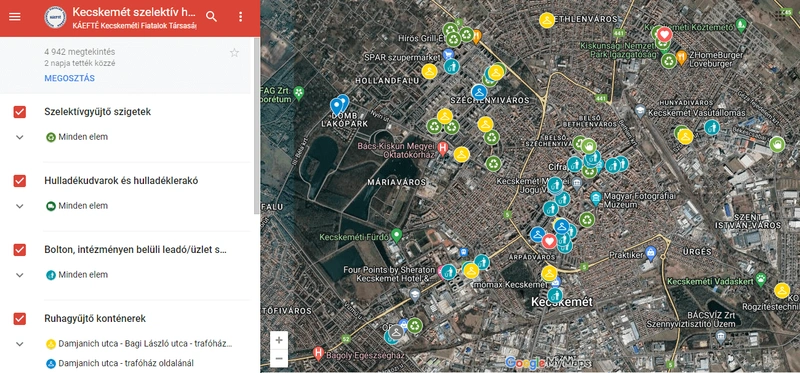Click the search magnifier icon
Image resolution: width=800 pixels, height=373 pixels.
point(211,16)
